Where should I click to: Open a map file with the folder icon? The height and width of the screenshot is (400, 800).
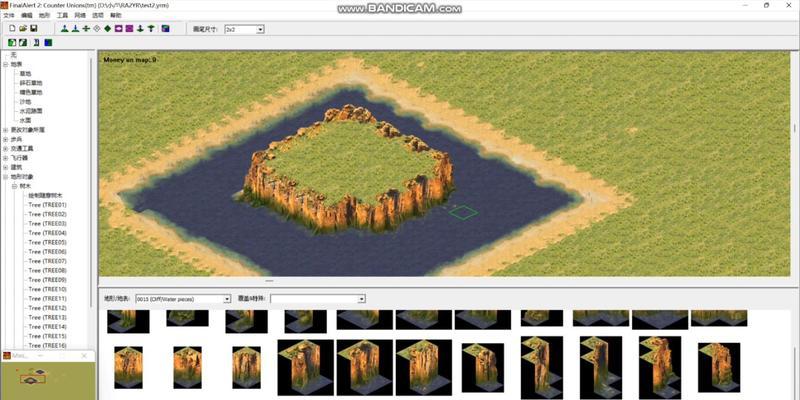pos(23,29)
